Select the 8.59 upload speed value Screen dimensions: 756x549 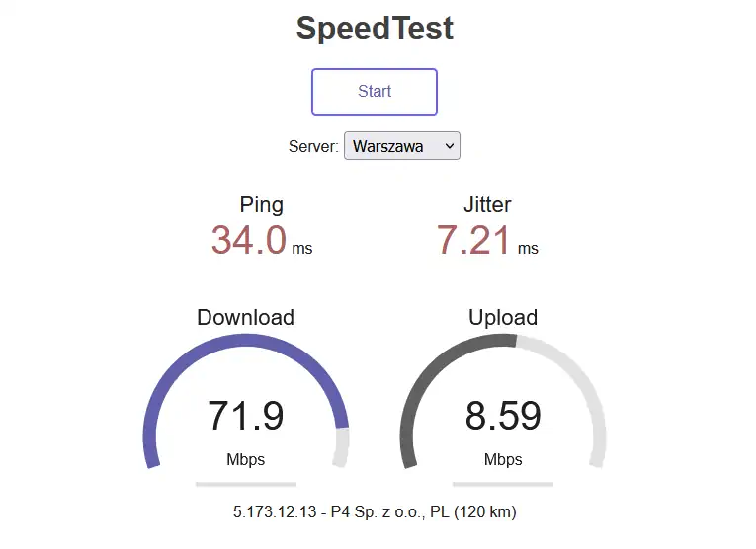[503, 416]
